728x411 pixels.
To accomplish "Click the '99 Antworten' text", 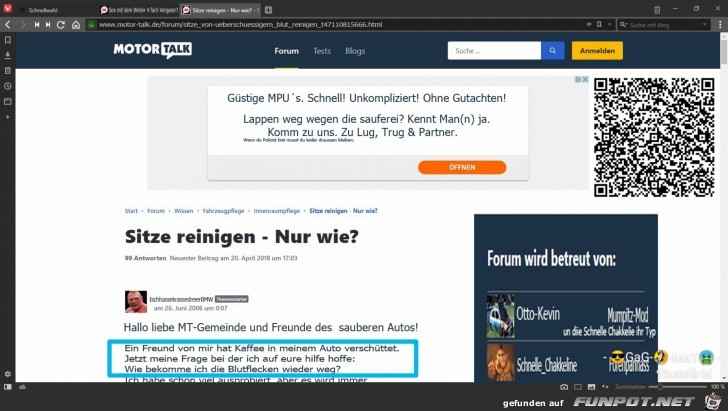I will pos(145,258).
